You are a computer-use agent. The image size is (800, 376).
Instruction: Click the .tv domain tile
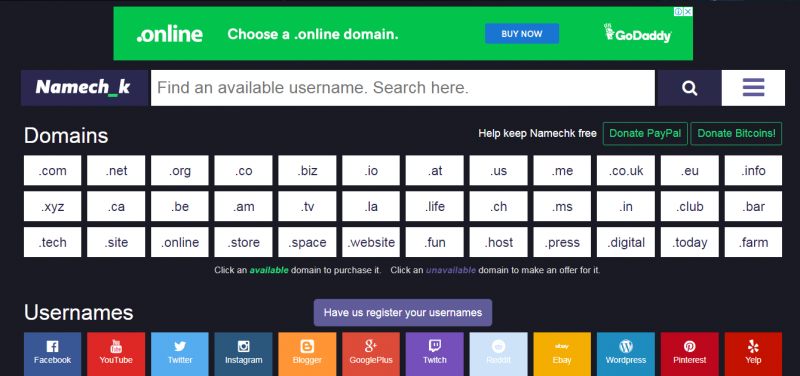pyautogui.click(x=307, y=206)
